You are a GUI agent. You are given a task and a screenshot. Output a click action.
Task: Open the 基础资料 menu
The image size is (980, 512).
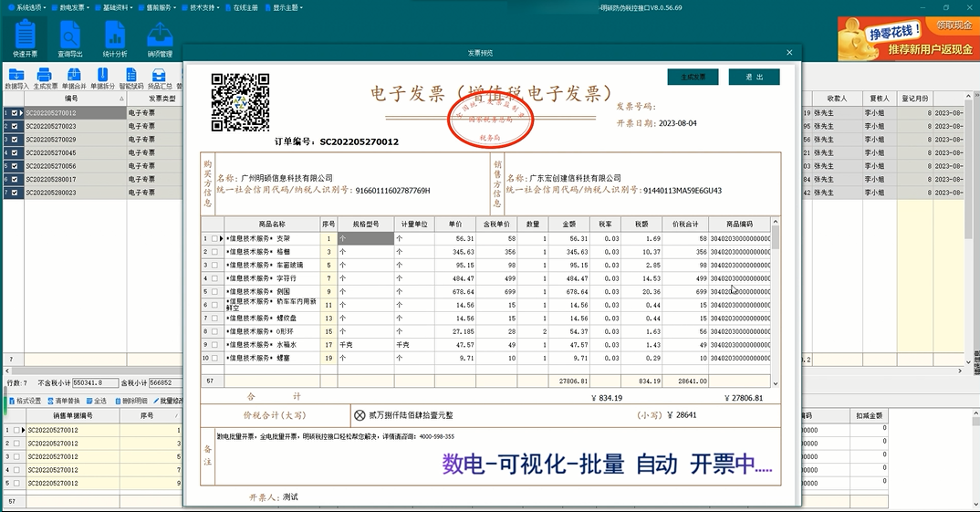(115, 7)
